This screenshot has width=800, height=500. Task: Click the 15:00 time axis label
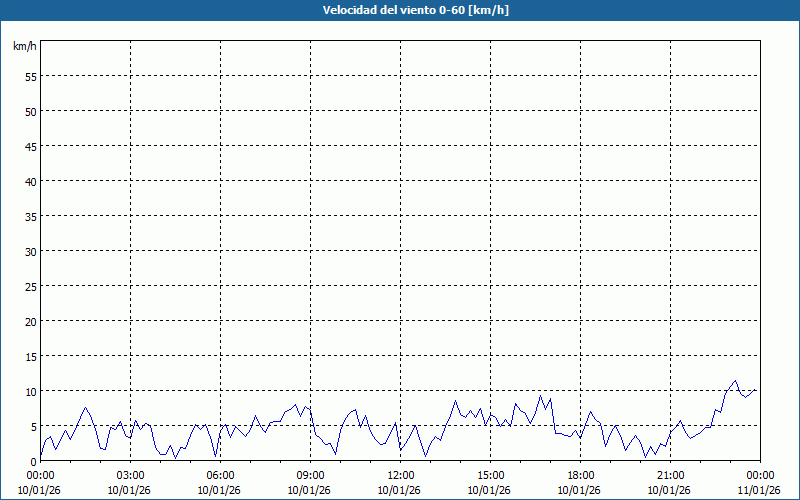(490, 475)
